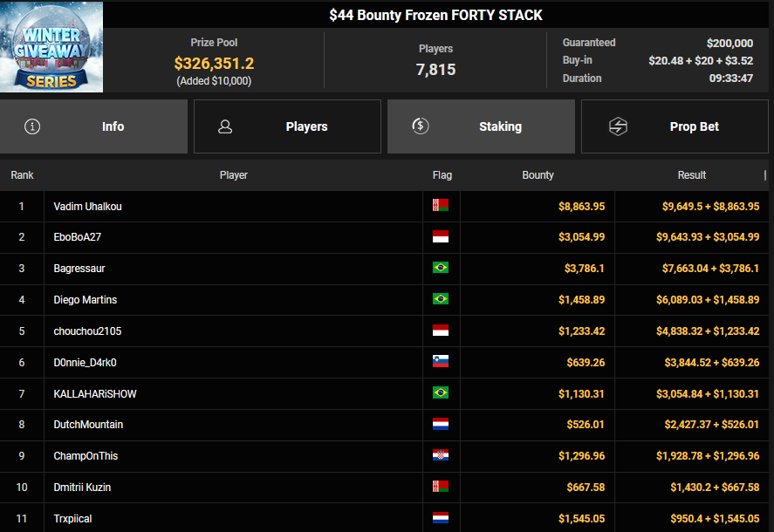This screenshot has height=532, width=774.
Task: Click the Player column header
Action: (x=233, y=175)
